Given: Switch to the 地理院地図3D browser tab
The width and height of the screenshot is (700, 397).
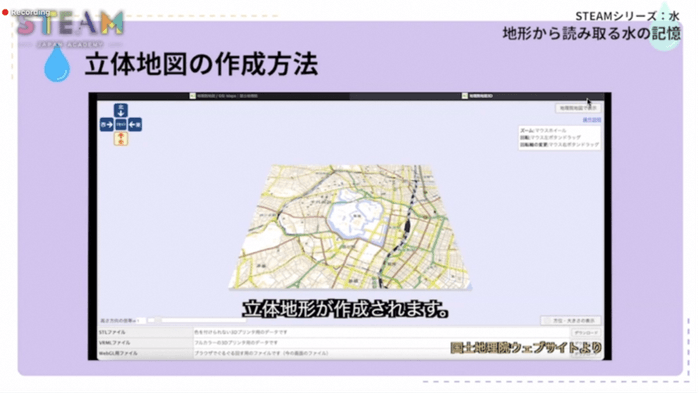Looking at the screenshot, I should coord(478,96).
